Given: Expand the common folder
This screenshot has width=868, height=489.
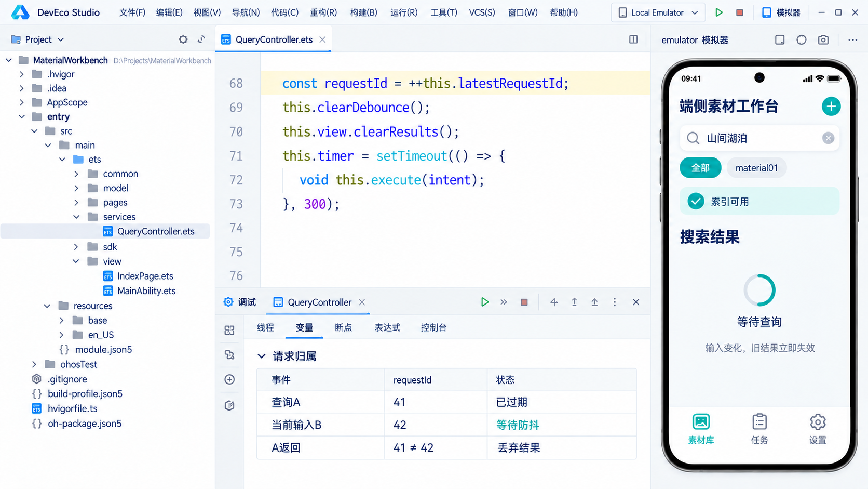Looking at the screenshot, I should (x=76, y=174).
